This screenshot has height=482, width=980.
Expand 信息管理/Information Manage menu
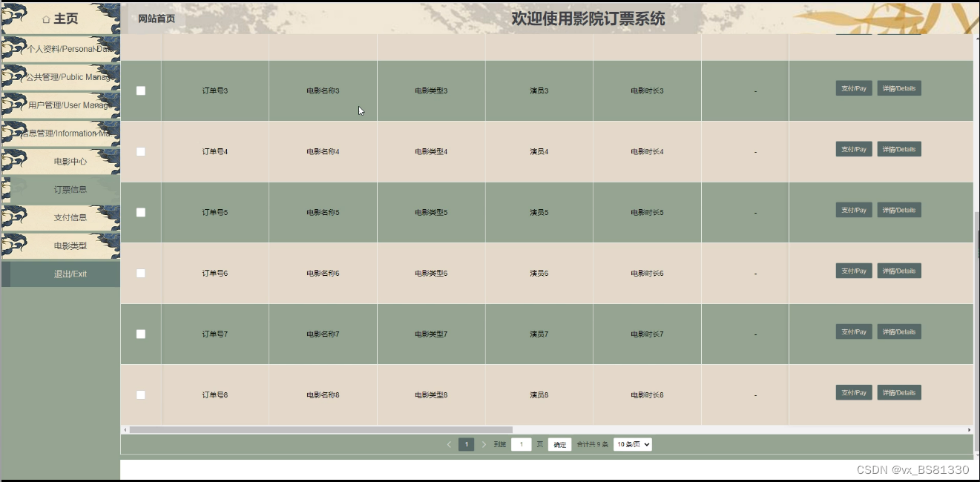click(x=60, y=133)
